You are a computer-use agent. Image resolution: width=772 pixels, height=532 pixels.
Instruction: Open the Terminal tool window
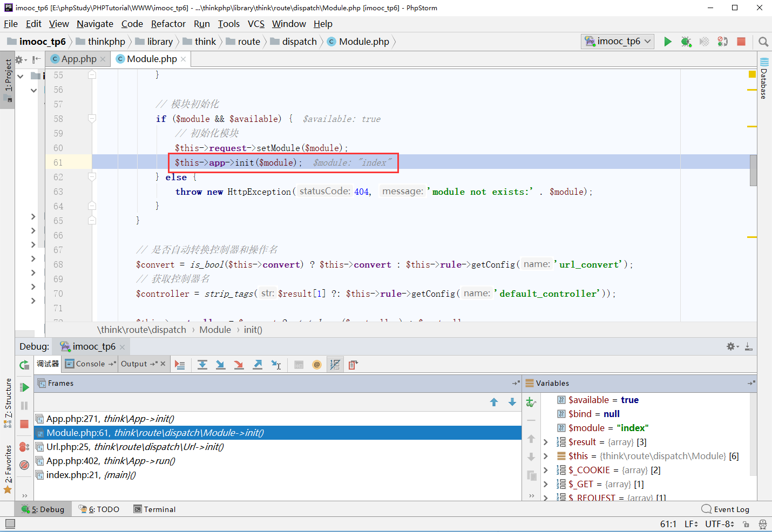pyautogui.click(x=154, y=509)
